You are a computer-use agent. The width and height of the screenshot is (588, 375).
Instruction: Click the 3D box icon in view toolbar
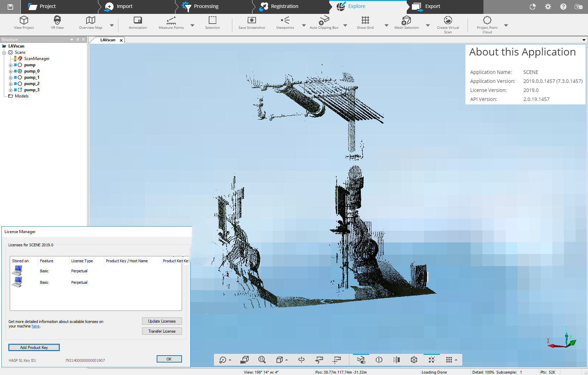414,360
